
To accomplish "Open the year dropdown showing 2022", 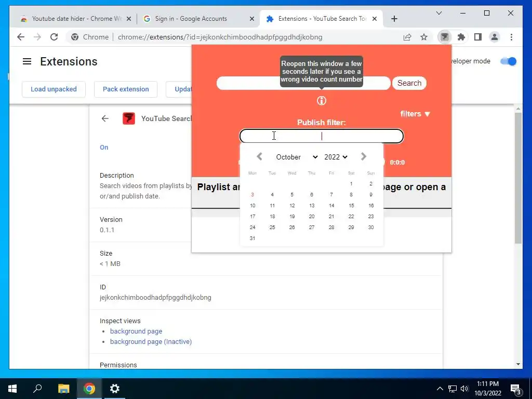I will click(x=336, y=157).
